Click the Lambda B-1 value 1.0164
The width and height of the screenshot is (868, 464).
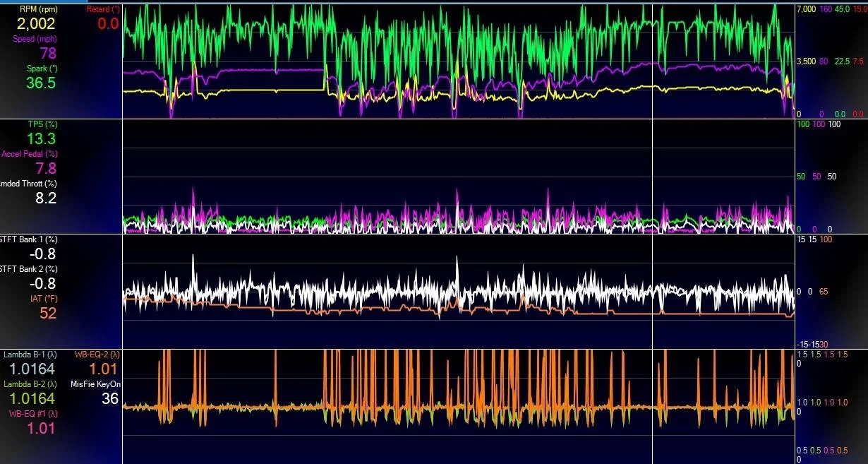pyautogui.click(x=32, y=369)
